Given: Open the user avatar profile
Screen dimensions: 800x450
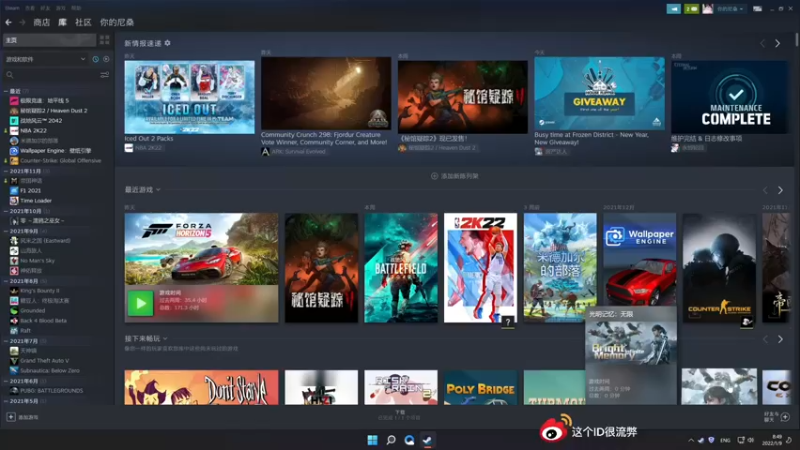Looking at the screenshot, I should 708,9.
